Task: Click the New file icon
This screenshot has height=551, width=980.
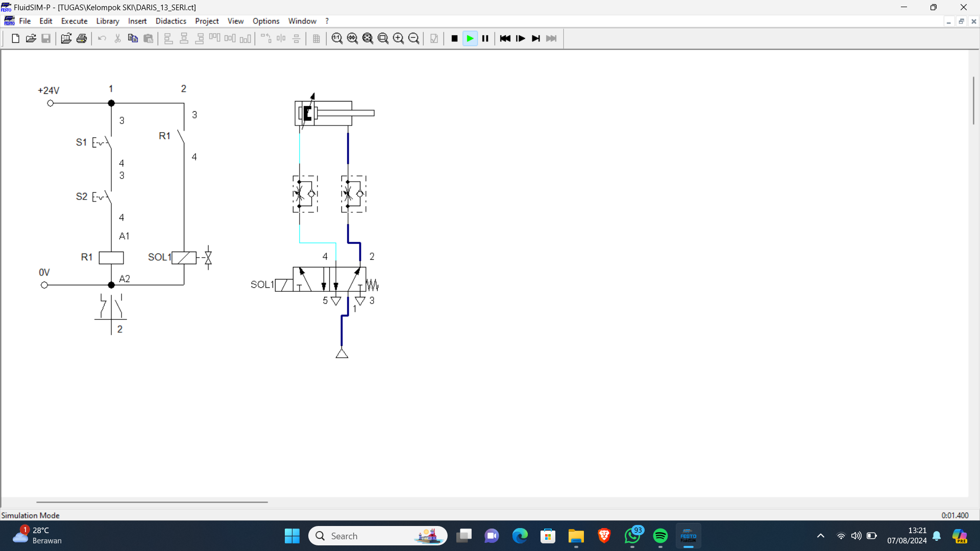Action: [x=15, y=39]
